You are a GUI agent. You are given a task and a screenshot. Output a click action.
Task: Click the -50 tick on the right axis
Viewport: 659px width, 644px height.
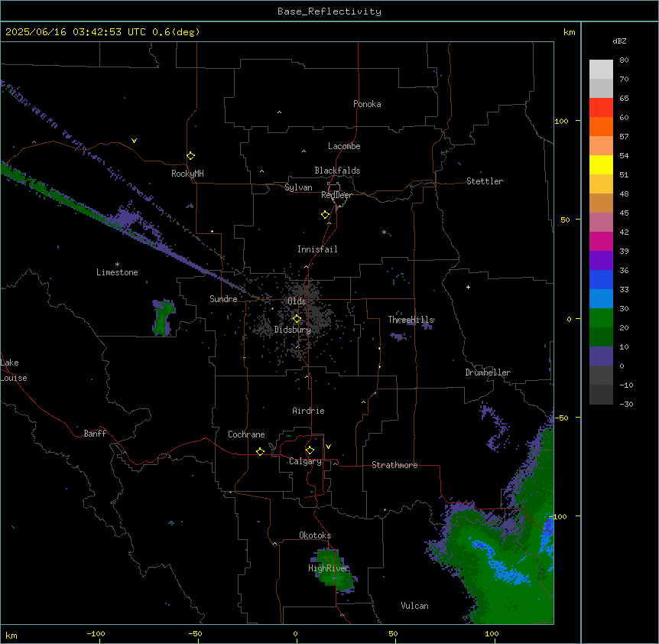click(x=561, y=418)
